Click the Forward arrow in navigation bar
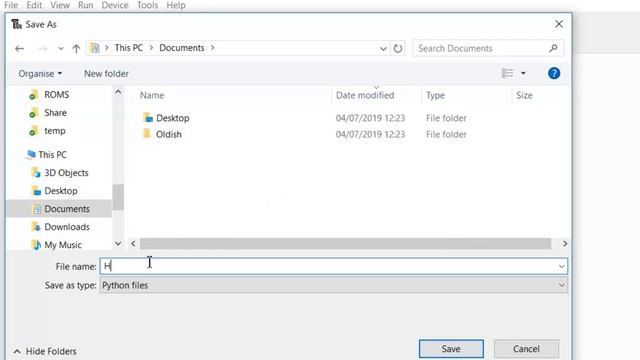 43,49
